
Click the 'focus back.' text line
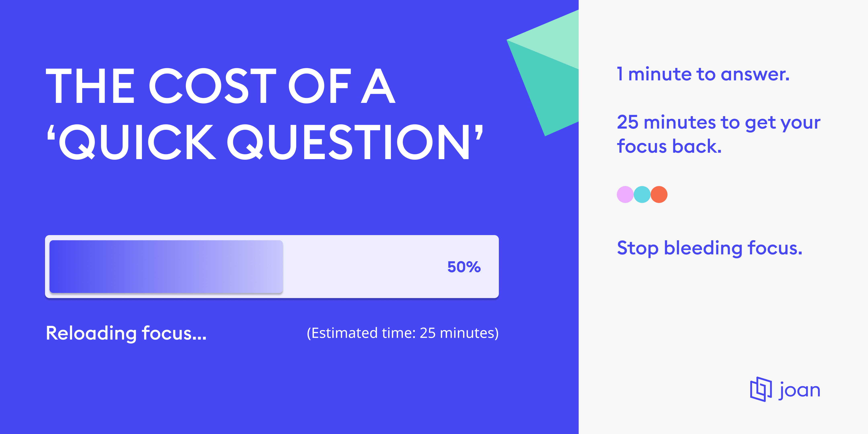coord(669,147)
